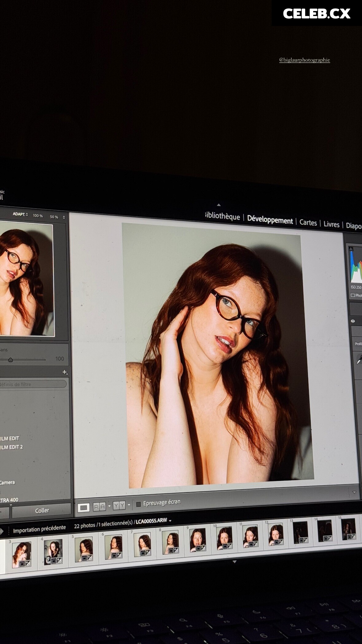Click the plus icon in Presets panel
Viewport: 362px width, 644px height.
tap(64, 372)
